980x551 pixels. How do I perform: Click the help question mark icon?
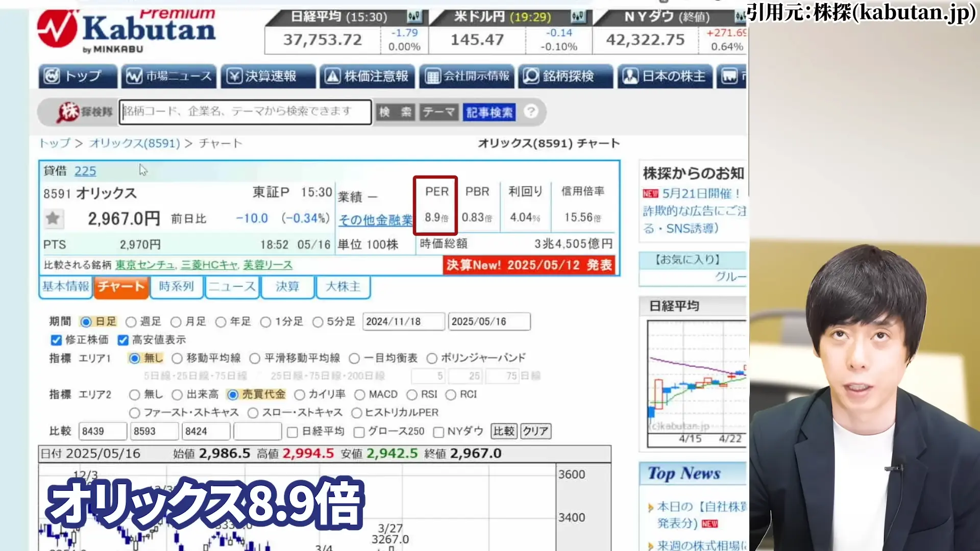click(531, 111)
